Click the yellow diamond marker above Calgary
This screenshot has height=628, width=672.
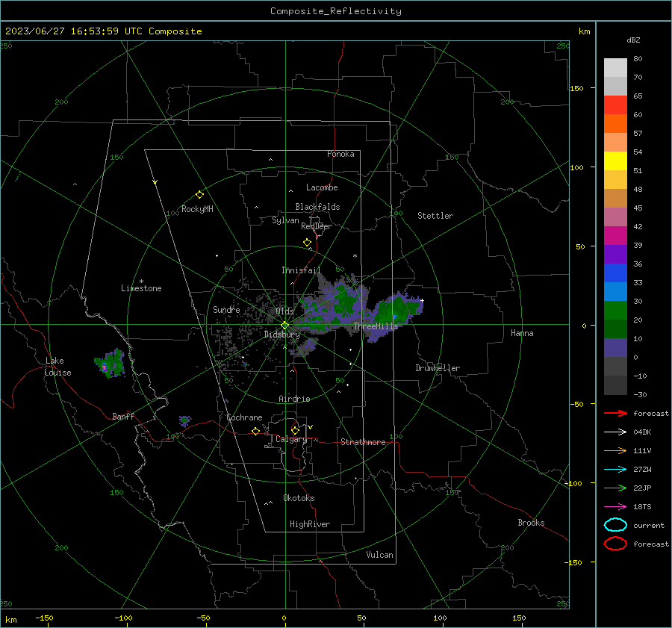[x=295, y=430]
